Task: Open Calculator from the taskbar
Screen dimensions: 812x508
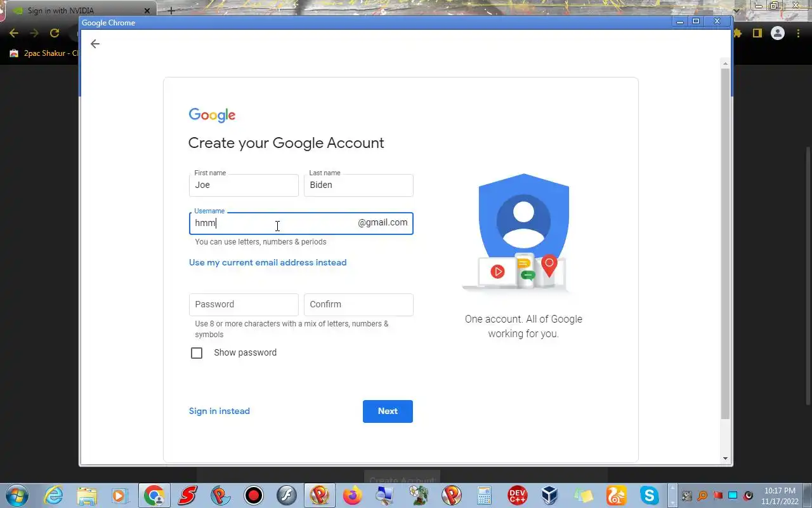Action: pyautogui.click(x=485, y=495)
